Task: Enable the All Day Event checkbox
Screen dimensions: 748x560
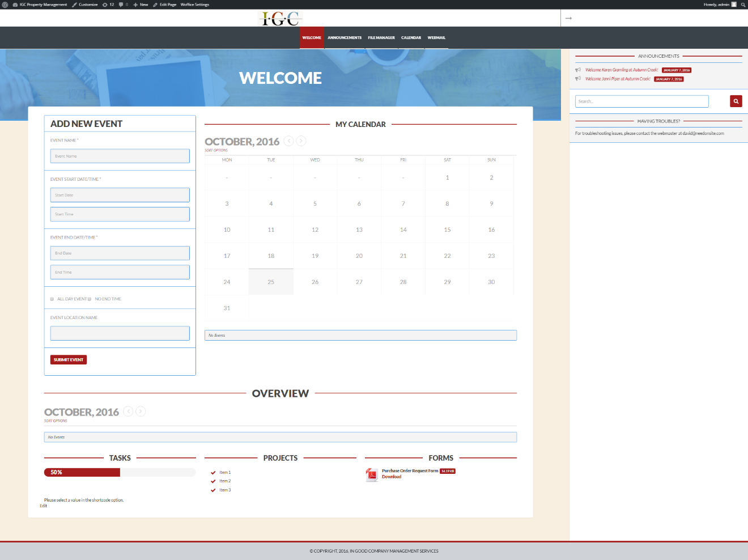Action: (52, 299)
